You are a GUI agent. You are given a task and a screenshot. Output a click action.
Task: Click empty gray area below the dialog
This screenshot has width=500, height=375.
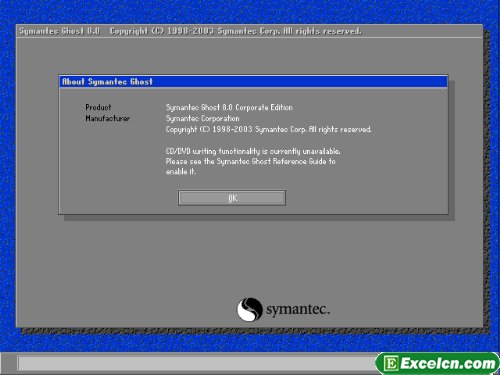tap(133, 267)
